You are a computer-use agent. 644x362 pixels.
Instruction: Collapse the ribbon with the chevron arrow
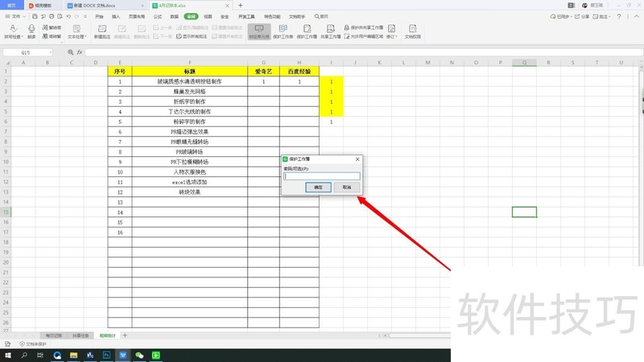point(637,16)
